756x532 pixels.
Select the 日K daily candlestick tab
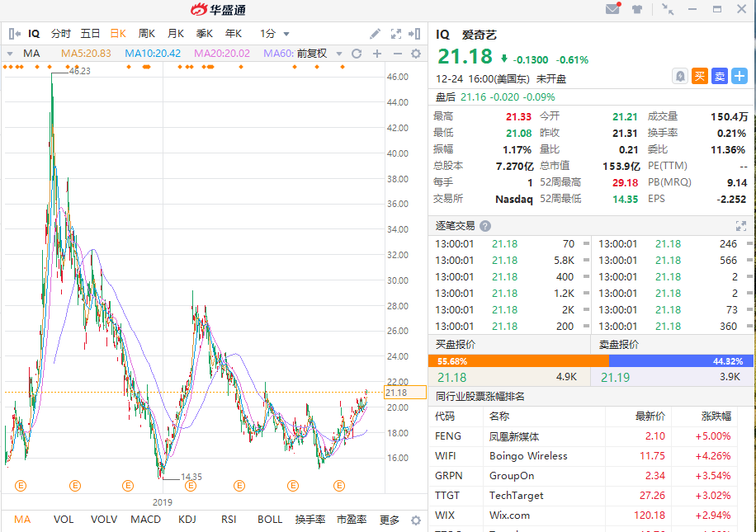pos(118,34)
